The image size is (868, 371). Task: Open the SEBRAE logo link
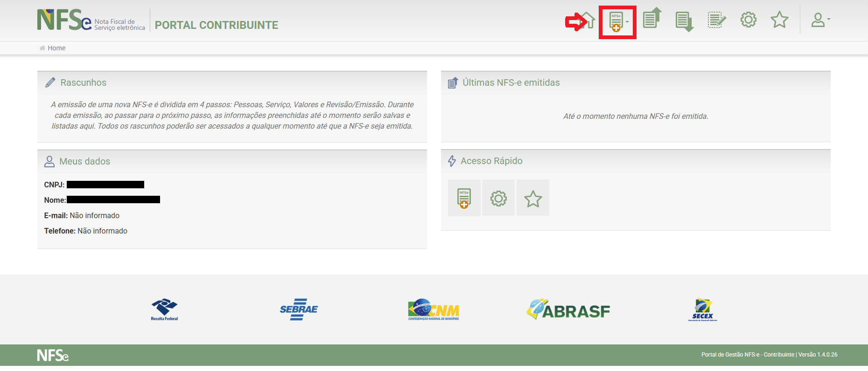pos(299,309)
